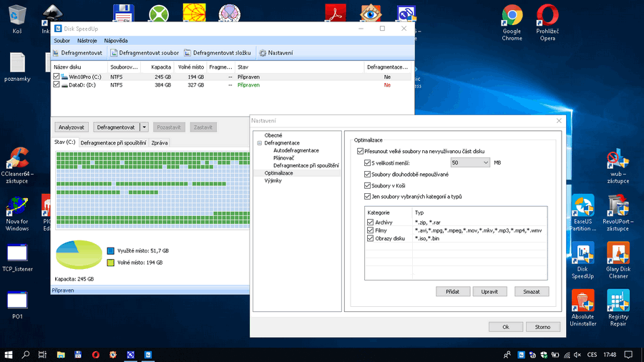
Task: Click Defragmentovat soubor toolbar icon
Action: click(x=114, y=53)
